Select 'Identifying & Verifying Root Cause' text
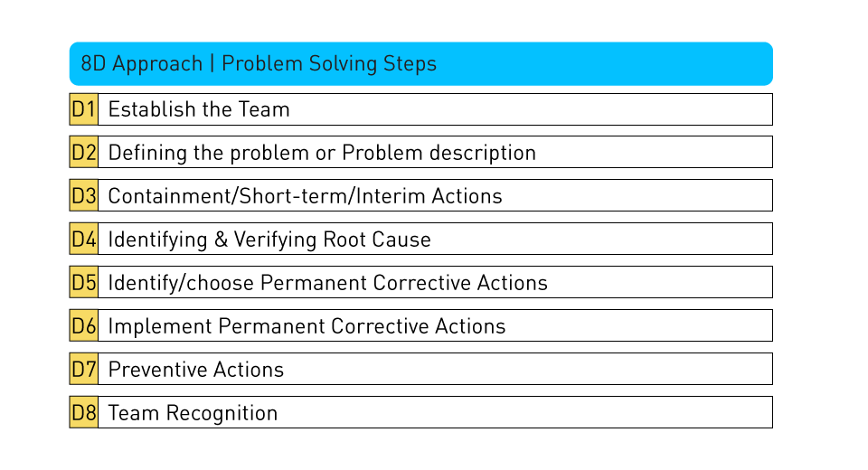Viewport: 868px width, 470px height. (x=269, y=240)
